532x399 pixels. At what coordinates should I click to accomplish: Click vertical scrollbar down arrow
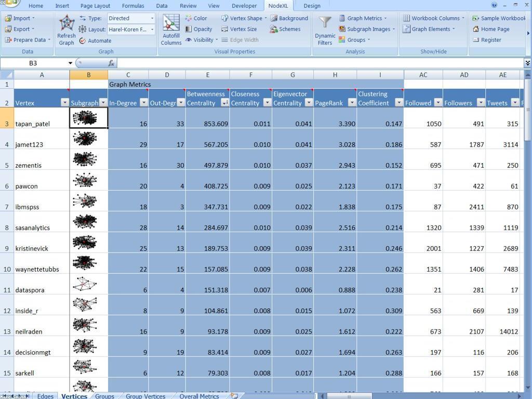point(528,387)
